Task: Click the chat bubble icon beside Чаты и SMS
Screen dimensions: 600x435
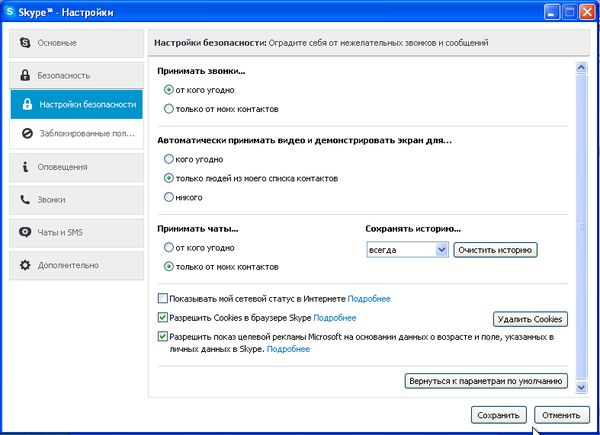Action: coord(25,232)
